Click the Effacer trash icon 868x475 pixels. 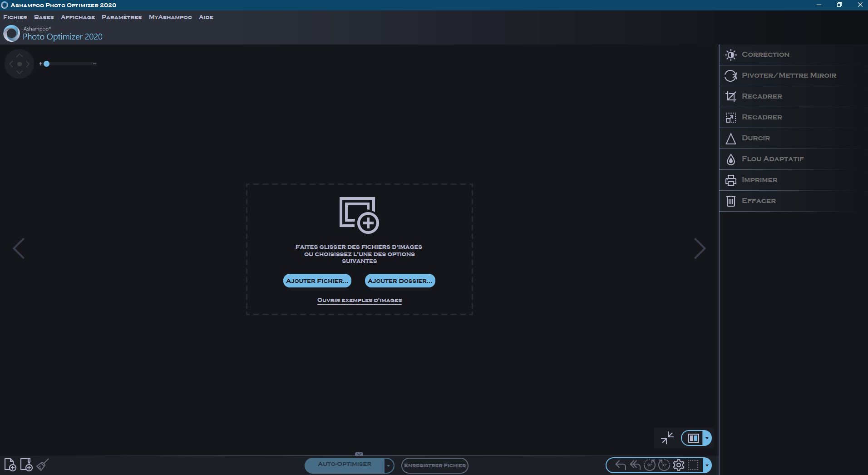point(730,201)
